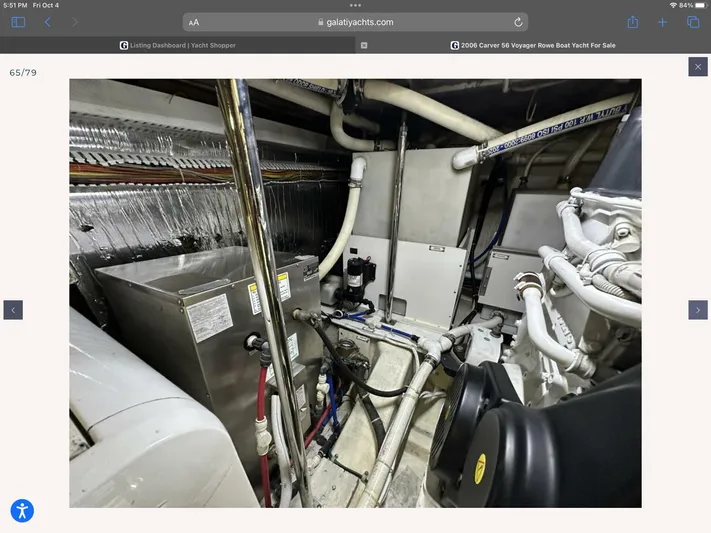Show the Safari sidebar
Viewport: 711px width, 533px height.
pyautogui.click(x=18, y=22)
